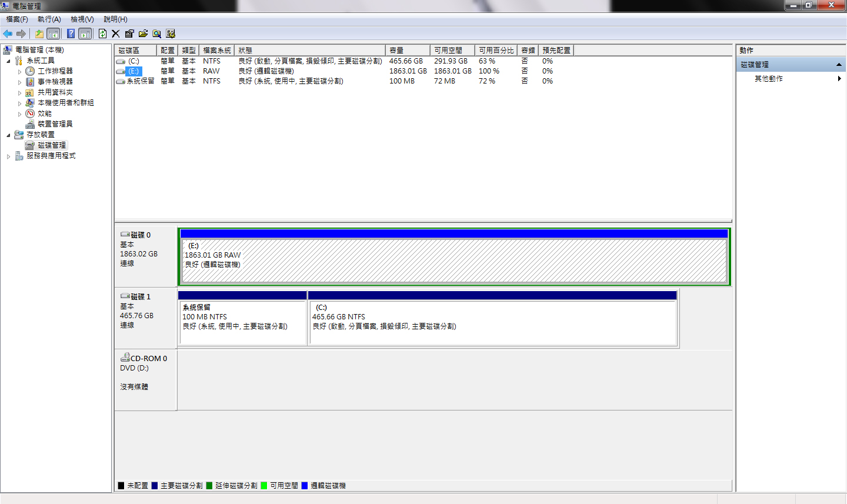Collapse the 存放裝置 node
The image size is (847, 504).
[8, 135]
